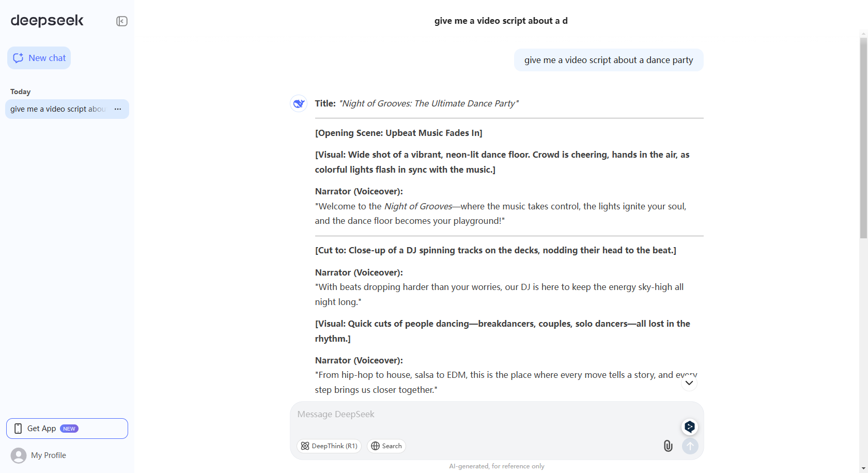Toggle DeepThink (R1) mode
868x473 pixels.
point(329,446)
